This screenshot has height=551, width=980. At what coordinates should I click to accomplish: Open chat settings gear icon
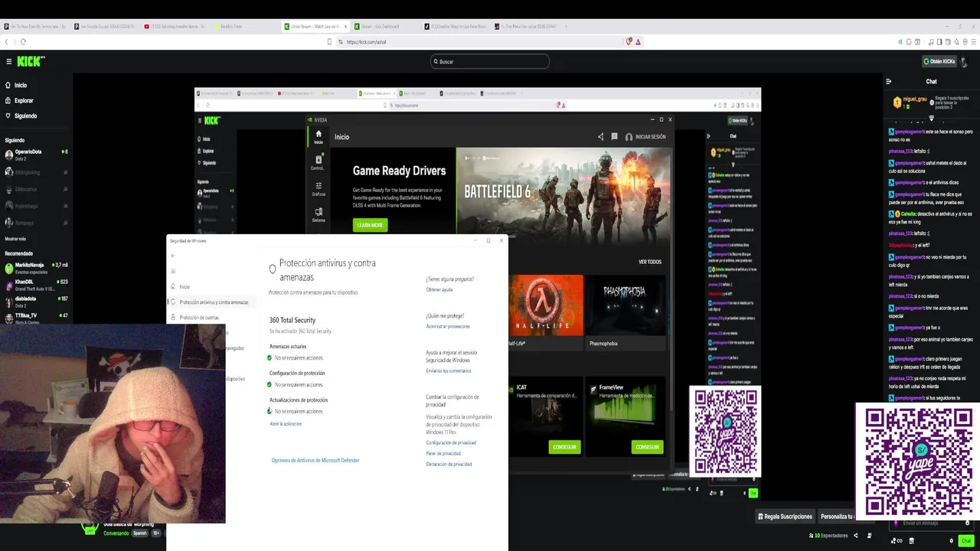coord(951,541)
